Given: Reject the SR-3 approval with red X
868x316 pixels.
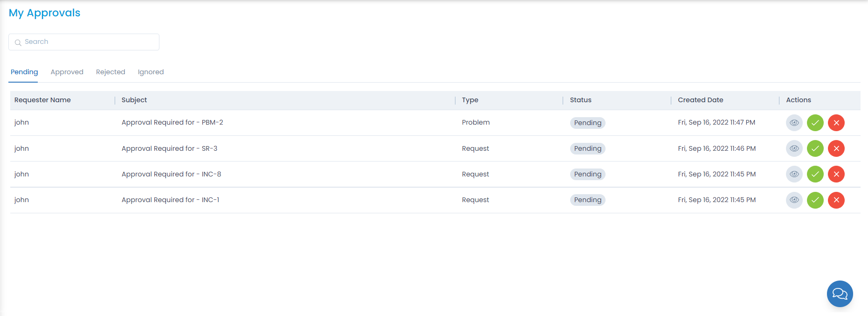Looking at the screenshot, I should [x=836, y=148].
